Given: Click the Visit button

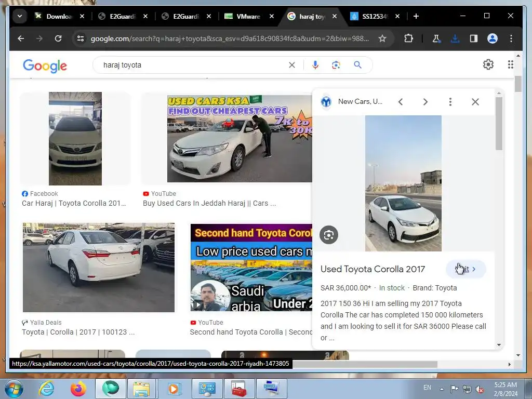Looking at the screenshot, I should click(x=466, y=269).
